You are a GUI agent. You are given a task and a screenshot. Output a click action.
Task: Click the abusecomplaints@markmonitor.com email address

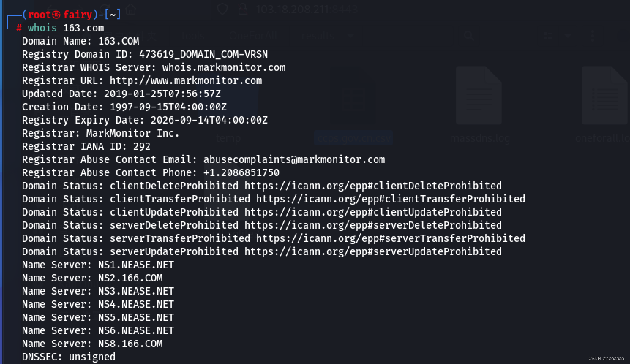point(294,160)
